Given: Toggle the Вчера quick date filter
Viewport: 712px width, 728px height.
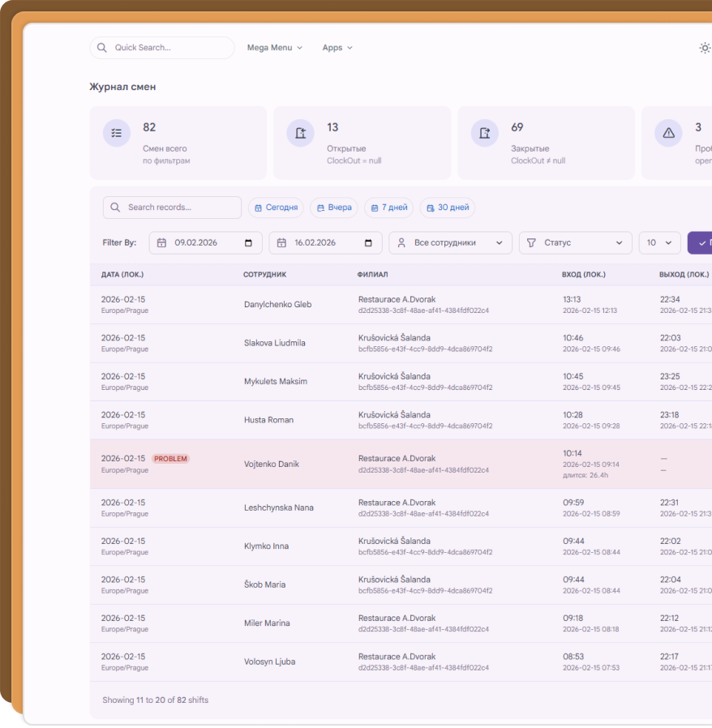Looking at the screenshot, I should pos(334,208).
